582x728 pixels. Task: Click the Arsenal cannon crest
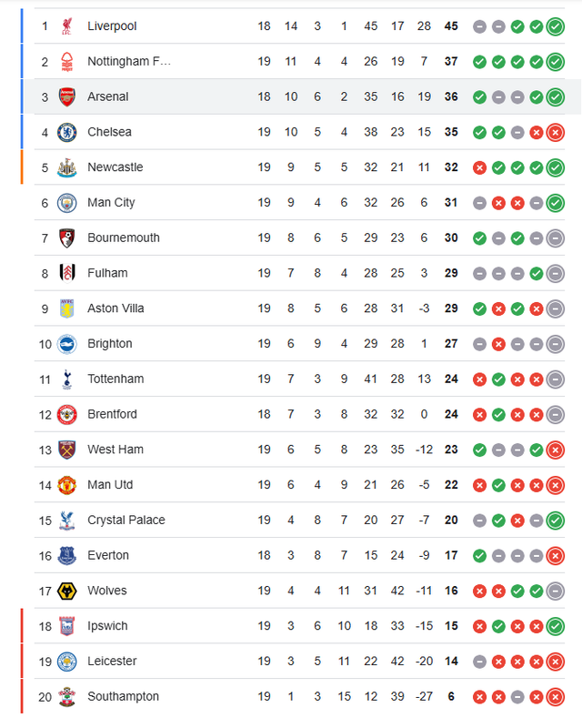pos(66,97)
